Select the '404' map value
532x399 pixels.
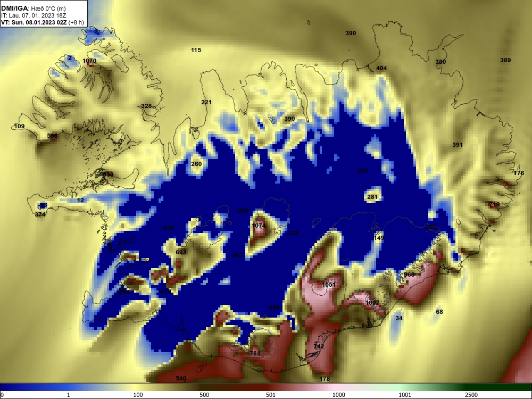(x=381, y=68)
